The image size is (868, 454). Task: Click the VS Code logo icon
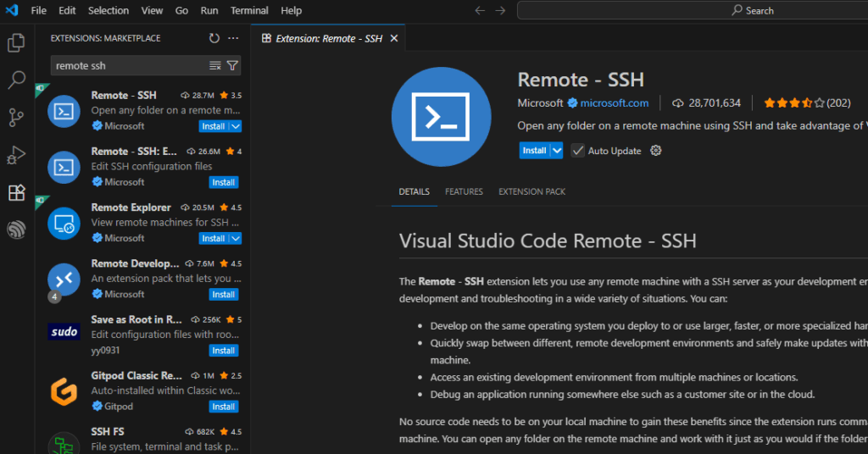coord(12,10)
